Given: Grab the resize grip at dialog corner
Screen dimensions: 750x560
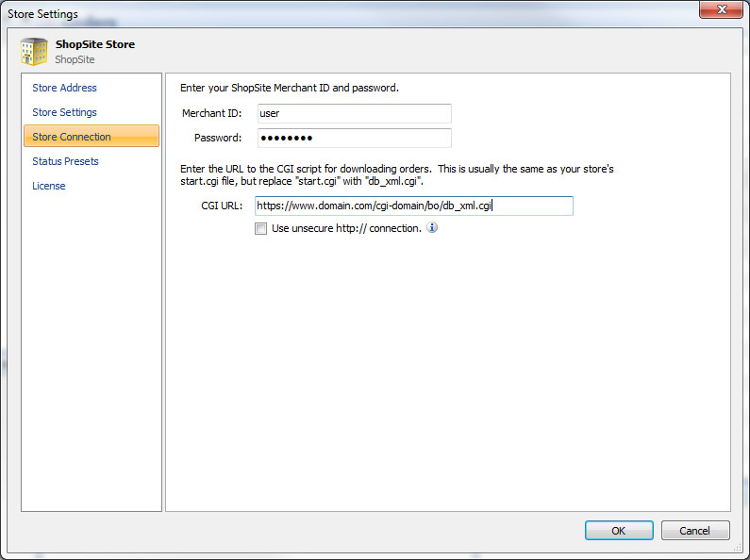Looking at the screenshot, I should click(738, 548).
